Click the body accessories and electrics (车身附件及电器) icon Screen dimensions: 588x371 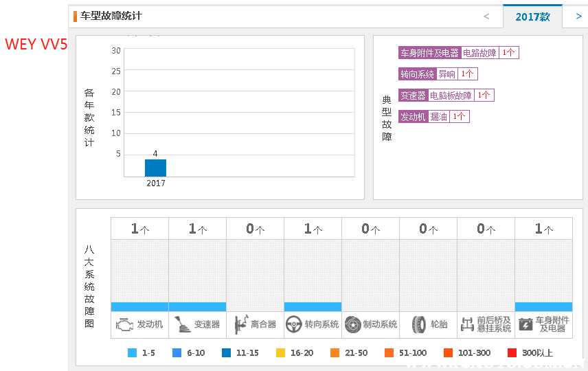pos(525,324)
